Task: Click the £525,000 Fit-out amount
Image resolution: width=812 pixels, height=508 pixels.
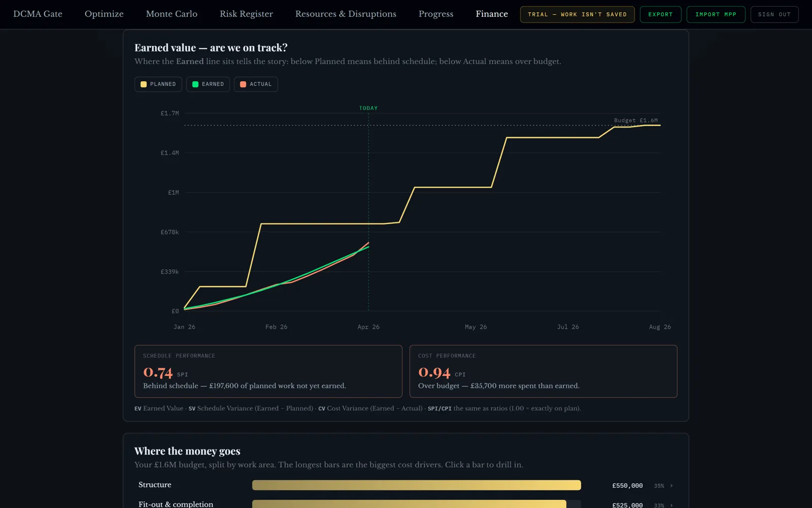Action: [627, 505]
